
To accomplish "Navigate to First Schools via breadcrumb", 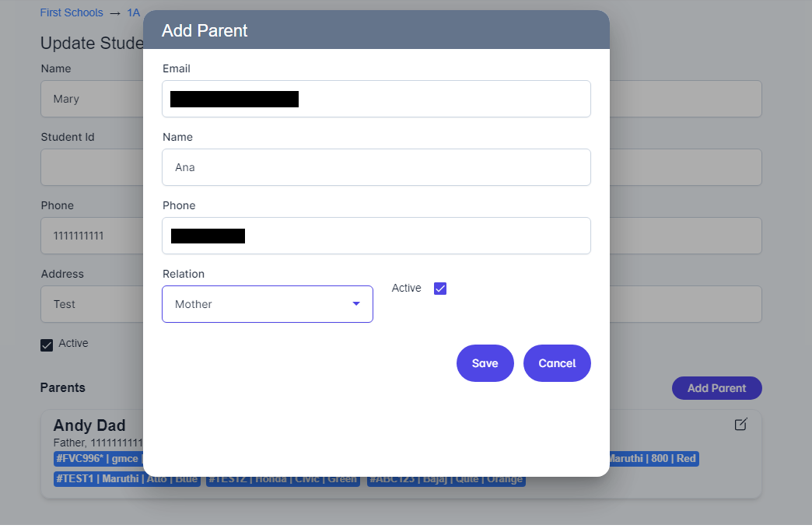I will pyautogui.click(x=72, y=12).
